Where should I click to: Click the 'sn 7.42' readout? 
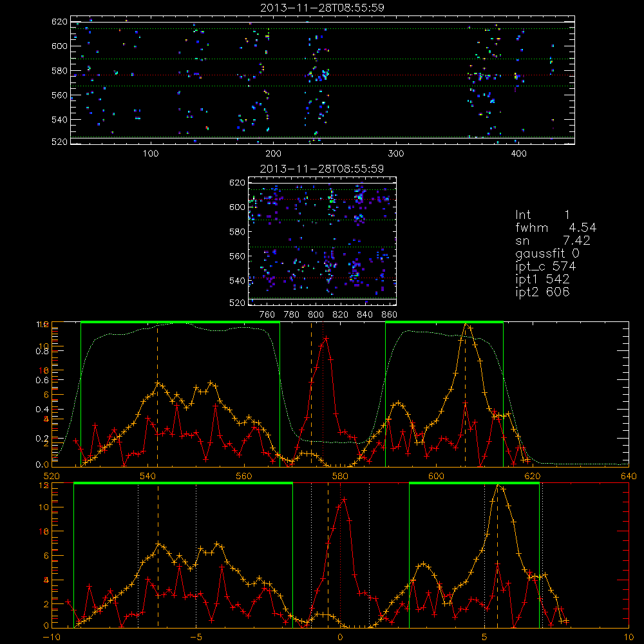(x=553, y=240)
